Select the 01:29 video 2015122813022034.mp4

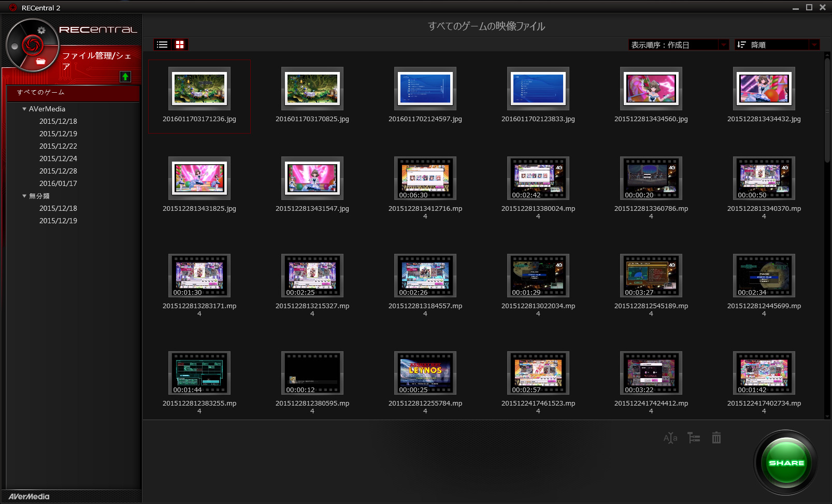coord(538,276)
